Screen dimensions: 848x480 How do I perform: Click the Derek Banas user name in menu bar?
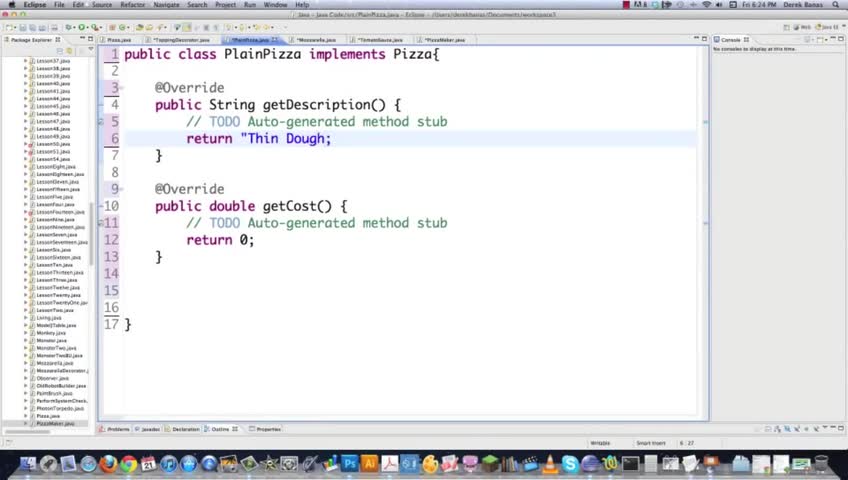coord(803,4)
